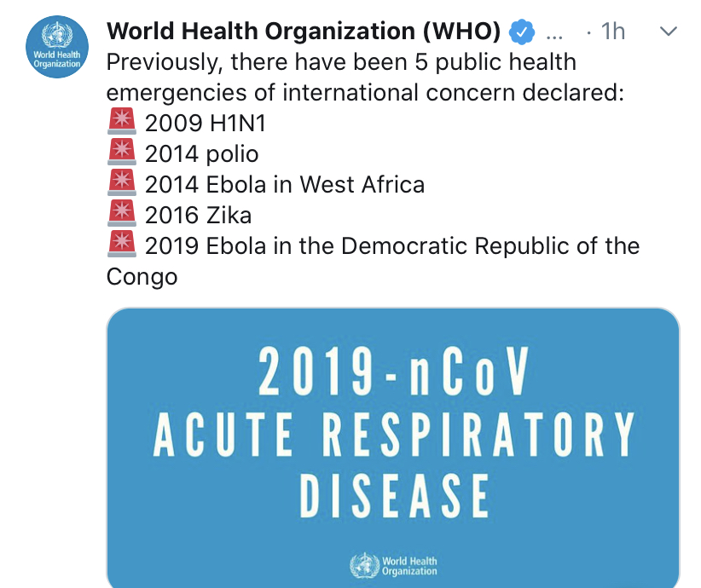Click the 2016 Zika list line
Viewport: 701px width, 588px height.
click(198, 216)
